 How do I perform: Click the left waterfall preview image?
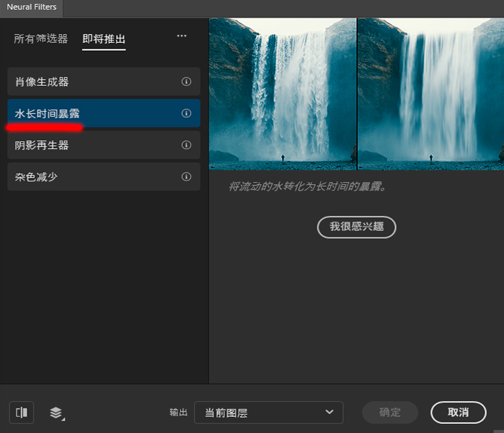point(282,94)
